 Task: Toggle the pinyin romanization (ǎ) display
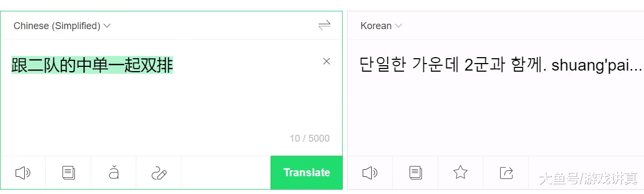pyautogui.click(x=114, y=173)
